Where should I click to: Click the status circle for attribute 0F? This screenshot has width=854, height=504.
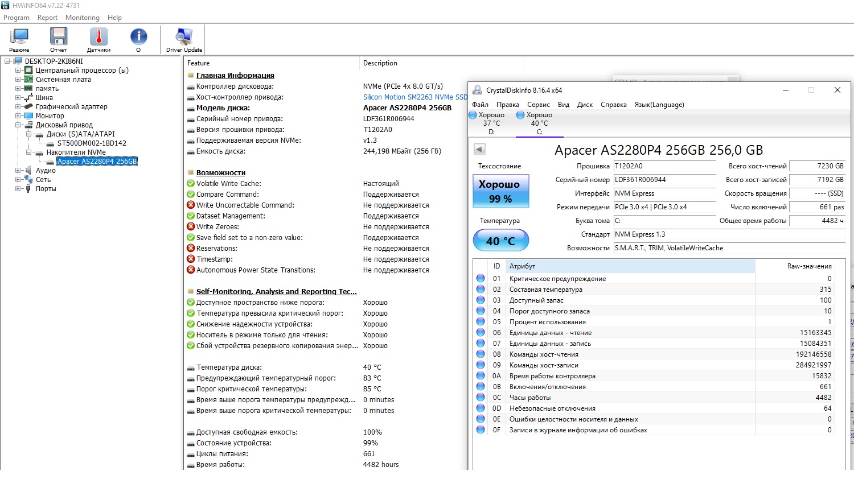pyautogui.click(x=481, y=430)
